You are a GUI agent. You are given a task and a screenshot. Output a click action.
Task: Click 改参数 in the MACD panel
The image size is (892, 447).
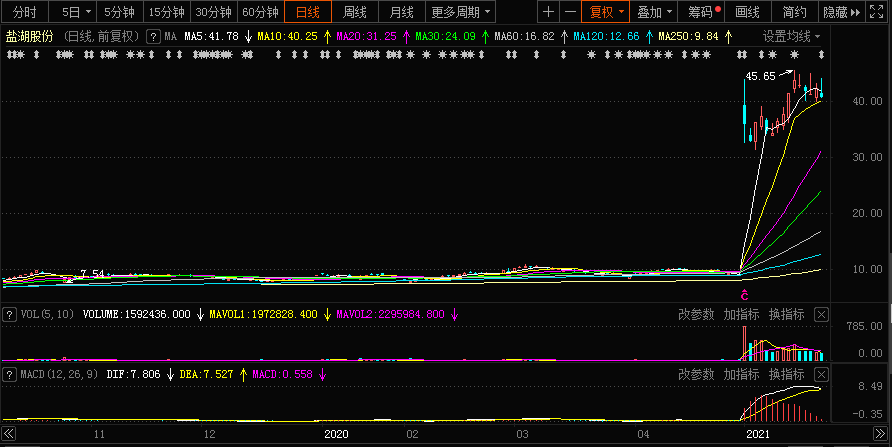point(696,374)
